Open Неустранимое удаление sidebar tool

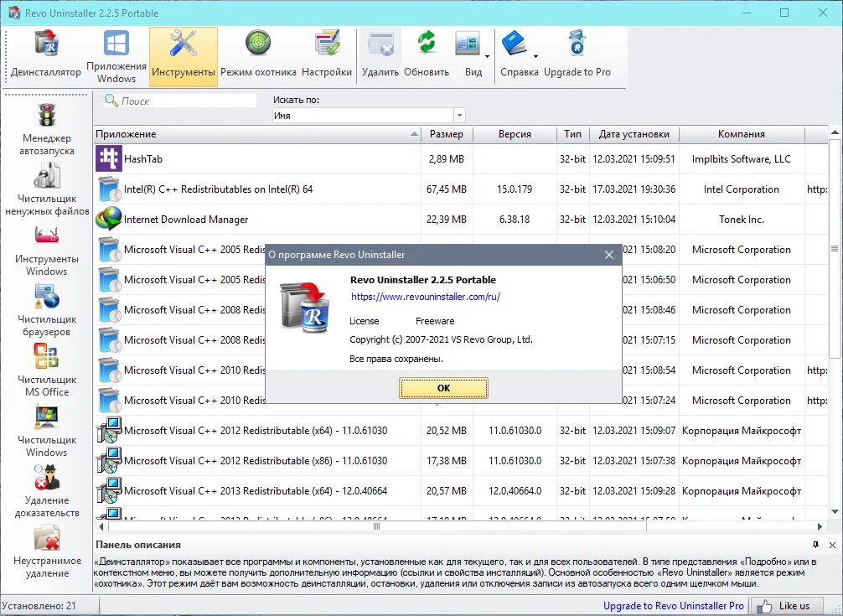[x=47, y=551]
